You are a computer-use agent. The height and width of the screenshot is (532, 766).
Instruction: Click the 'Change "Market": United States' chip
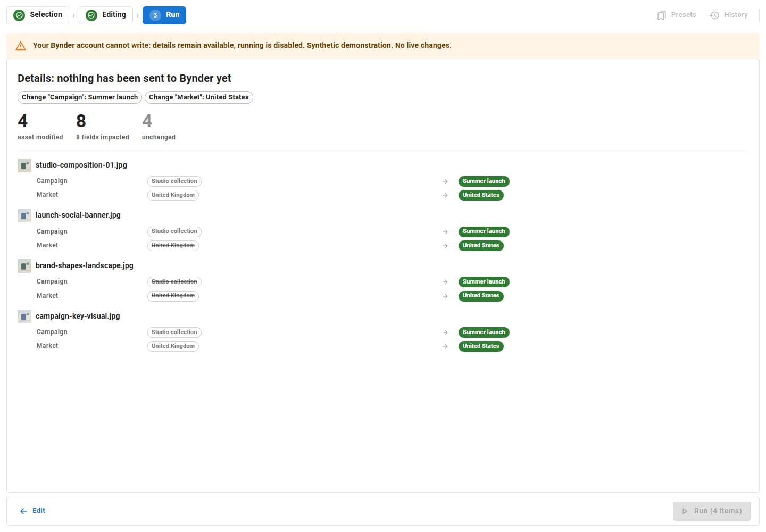point(198,97)
